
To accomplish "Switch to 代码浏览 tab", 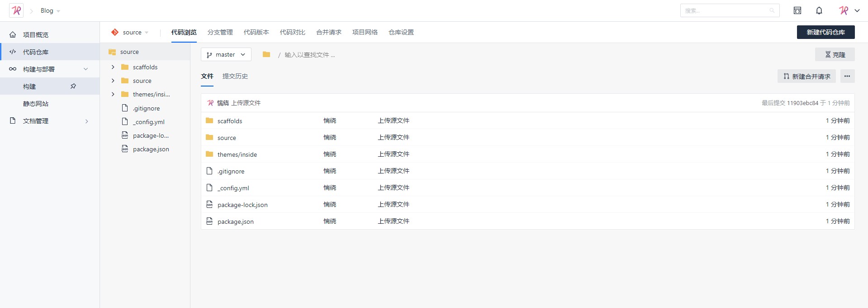I will click(x=184, y=33).
